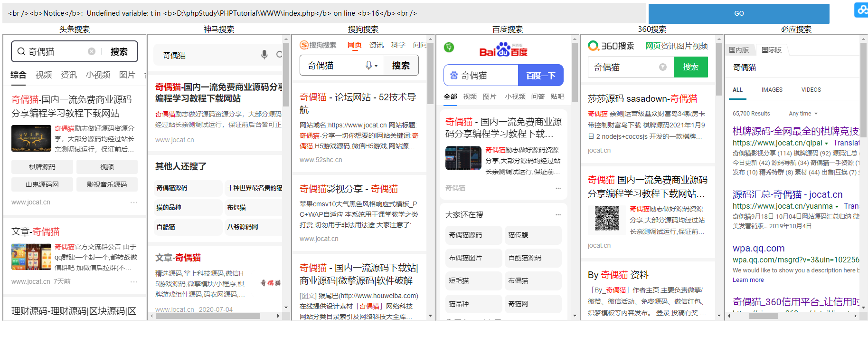
Task: Click the 搜索 button in the 头条搜索 panel
Action: tap(119, 51)
